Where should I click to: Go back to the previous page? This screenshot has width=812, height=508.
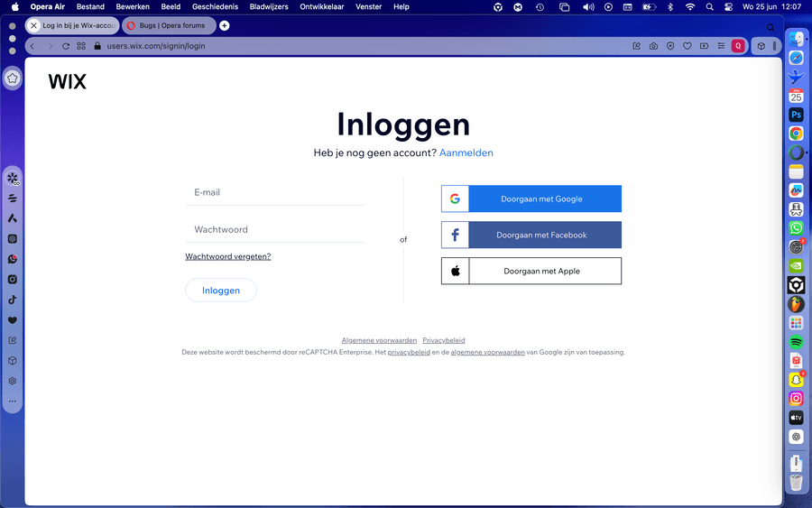click(x=32, y=46)
